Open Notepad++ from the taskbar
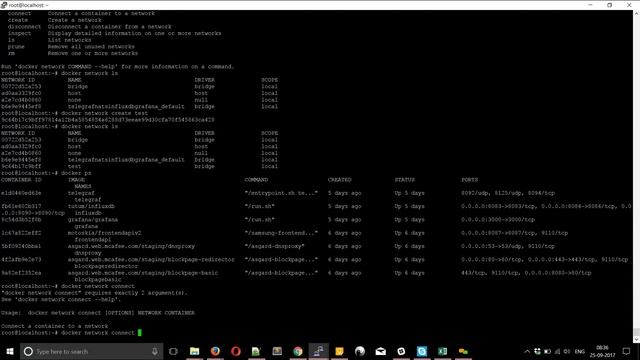Image resolution: width=640 pixels, height=360 pixels. pyautogui.click(x=256, y=351)
